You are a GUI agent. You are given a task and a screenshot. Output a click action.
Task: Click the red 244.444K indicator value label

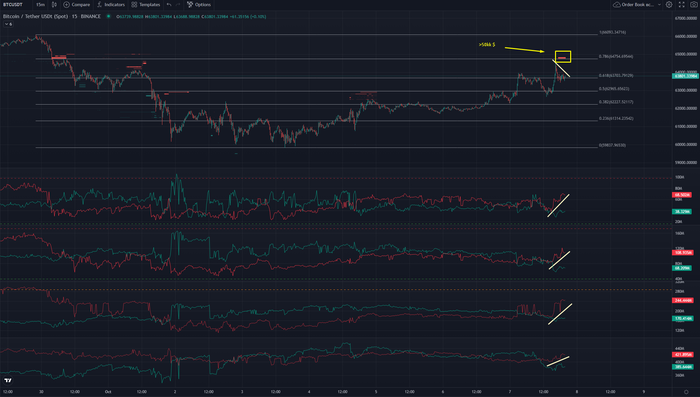tap(683, 301)
